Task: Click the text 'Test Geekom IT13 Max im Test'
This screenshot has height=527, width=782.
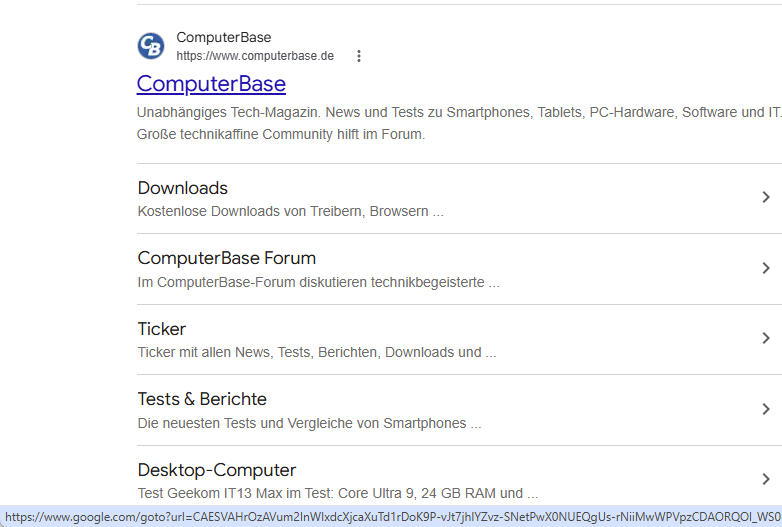Action: click(234, 493)
